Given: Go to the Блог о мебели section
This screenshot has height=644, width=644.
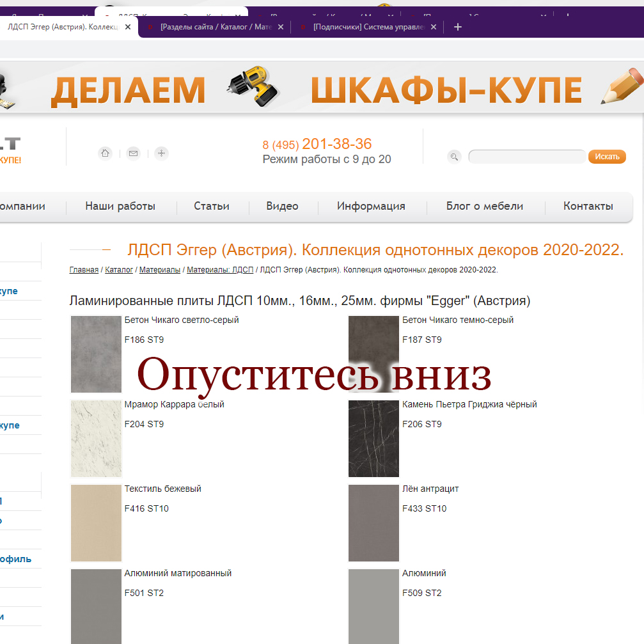Looking at the screenshot, I should coord(484,206).
